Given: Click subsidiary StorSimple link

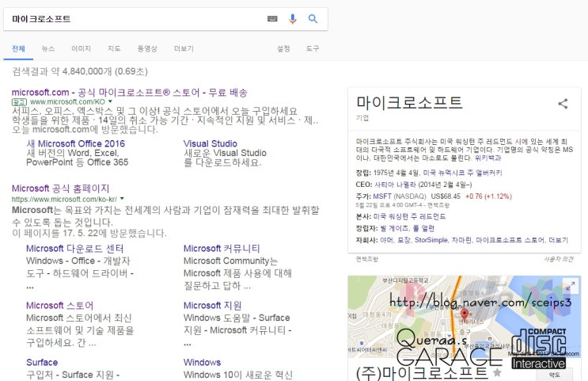Looking at the screenshot, I should (x=431, y=240).
